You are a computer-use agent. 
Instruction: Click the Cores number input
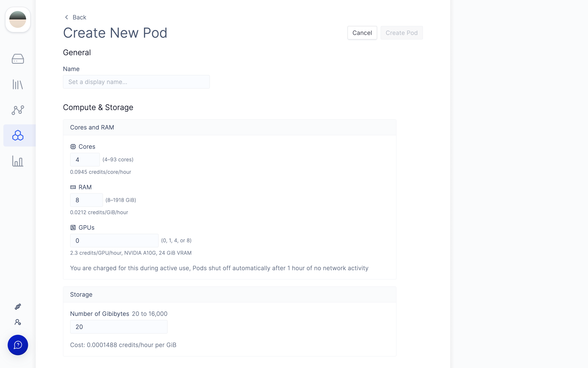coord(85,159)
